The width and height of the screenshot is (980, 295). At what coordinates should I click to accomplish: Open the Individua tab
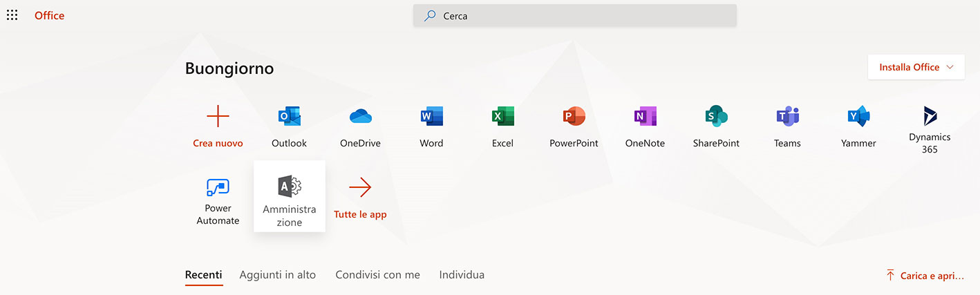coord(462,275)
